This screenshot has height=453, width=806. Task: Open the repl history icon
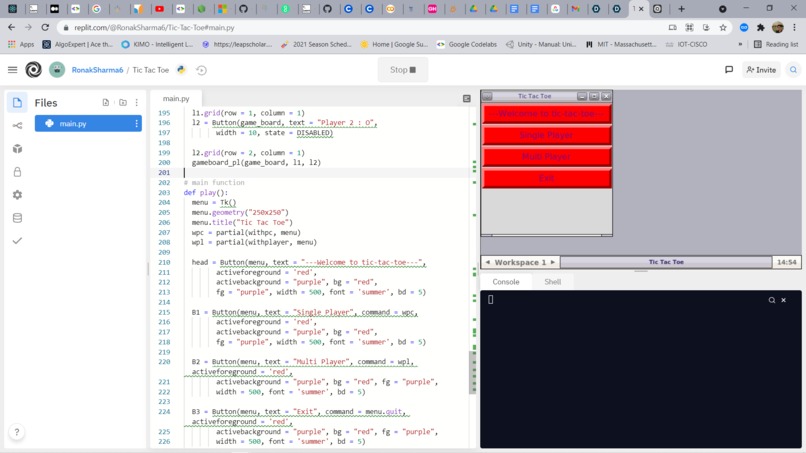[x=202, y=70]
